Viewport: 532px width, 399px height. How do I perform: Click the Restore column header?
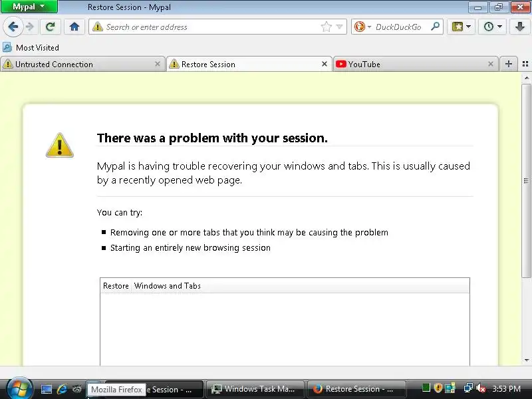(116, 286)
